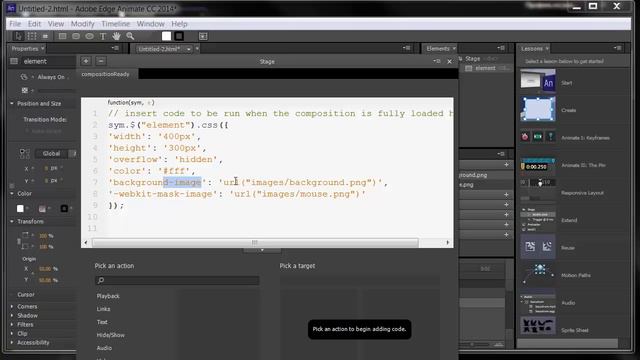This screenshot has height=360, width=640.
Task: Close the Stage code panel
Action: (449, 62)
